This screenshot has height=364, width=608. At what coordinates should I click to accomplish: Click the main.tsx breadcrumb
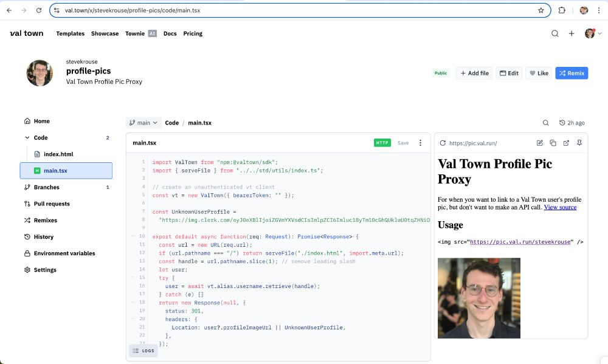click(x=199, y=123)
